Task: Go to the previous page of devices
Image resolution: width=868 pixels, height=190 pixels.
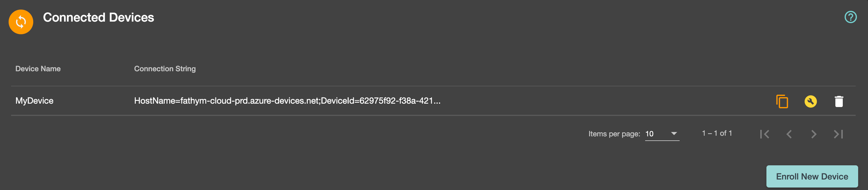Action: 789,134
